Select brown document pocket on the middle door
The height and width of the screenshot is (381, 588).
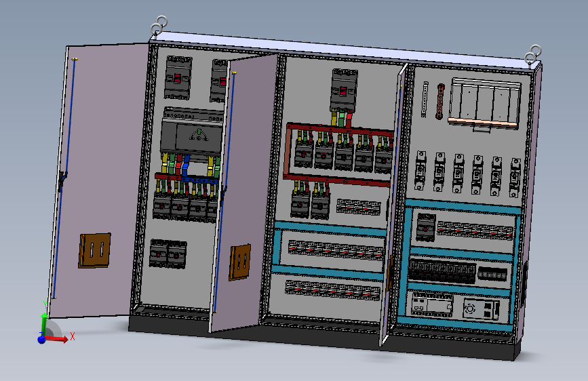point(240,262)
